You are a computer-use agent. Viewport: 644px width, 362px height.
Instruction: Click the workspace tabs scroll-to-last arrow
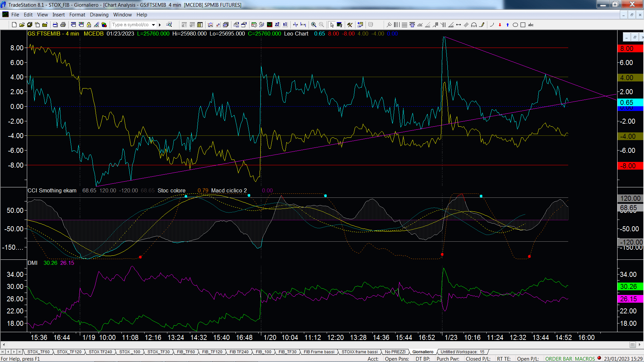(x=19, y=352)
